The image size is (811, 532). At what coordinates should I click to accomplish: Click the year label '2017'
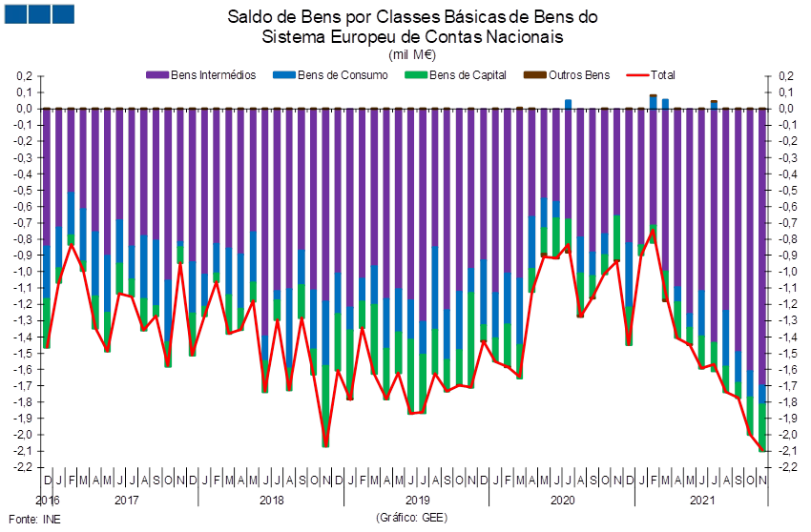click(126, 500)
